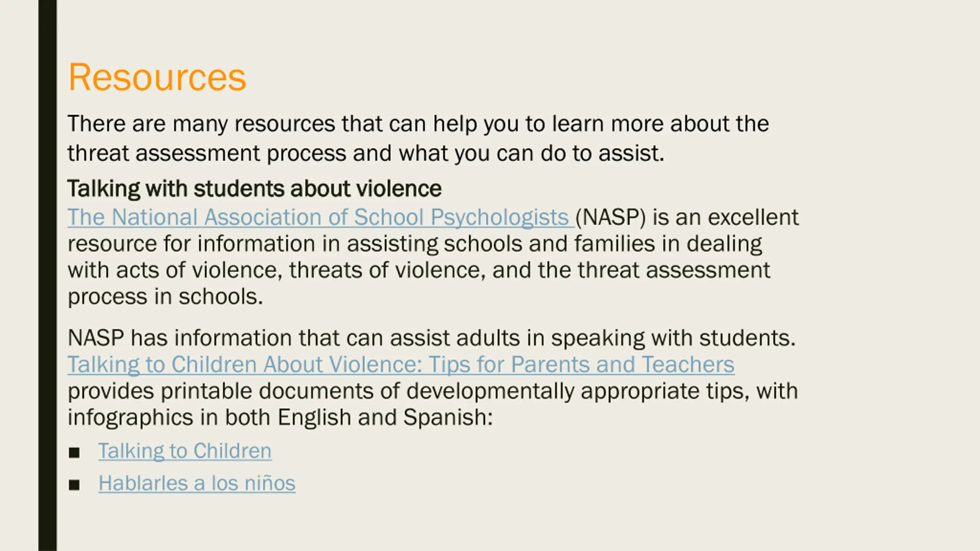The height and width of the screenshot is (551, 980).
Task: Click the bold 'Talking with students about violence' heading
Action: coord(255,189)
